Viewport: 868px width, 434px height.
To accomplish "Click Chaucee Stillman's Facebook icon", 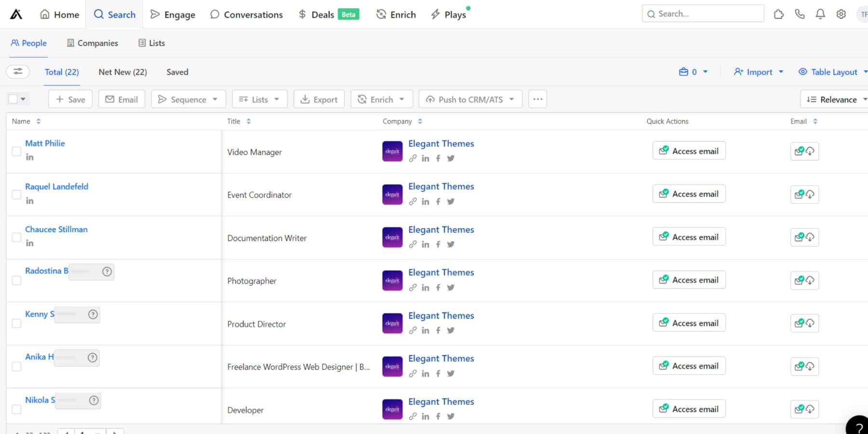I will coord(438,244).
